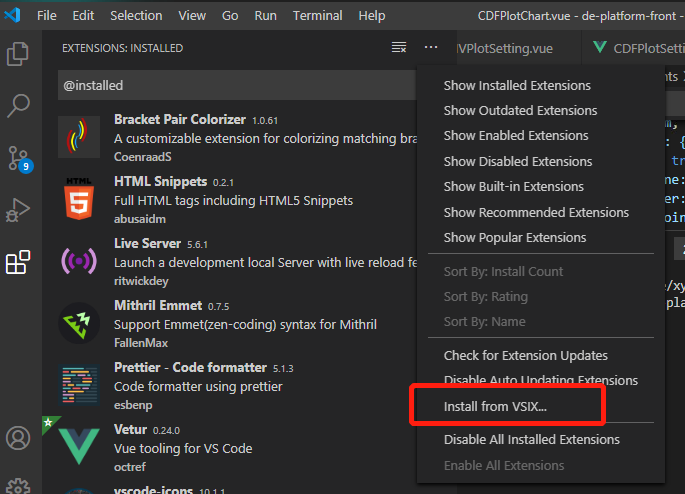Screen dimensions: 685x494
Task: Open the Manage gear icon
Action: pyautogui.click(x=18, y=486)
